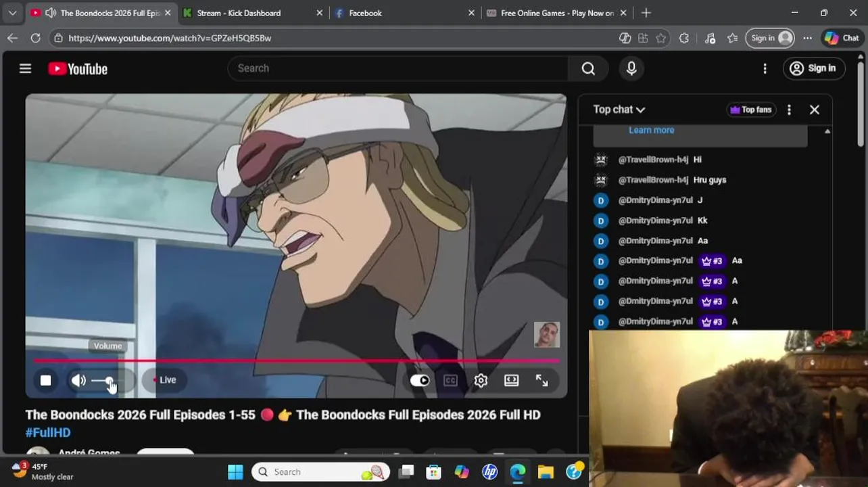868x487 pixels.
Task: Open the live chat three-dot options
Action: pyautogui.click(x=789, y=110)
